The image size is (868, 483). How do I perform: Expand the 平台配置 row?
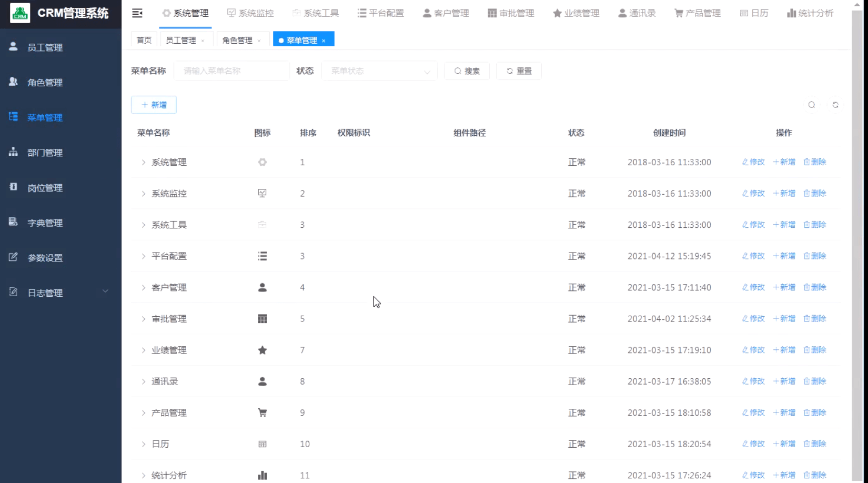coord(143,256)
